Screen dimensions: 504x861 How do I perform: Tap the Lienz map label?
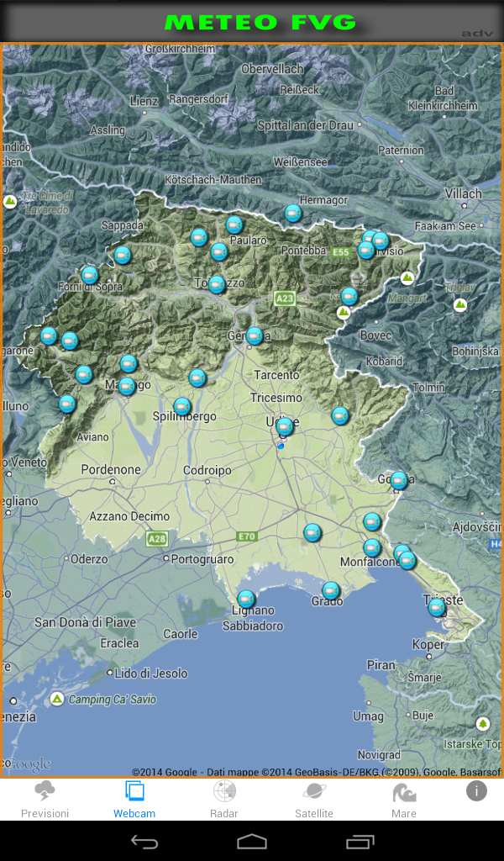(x=144, y=101)
